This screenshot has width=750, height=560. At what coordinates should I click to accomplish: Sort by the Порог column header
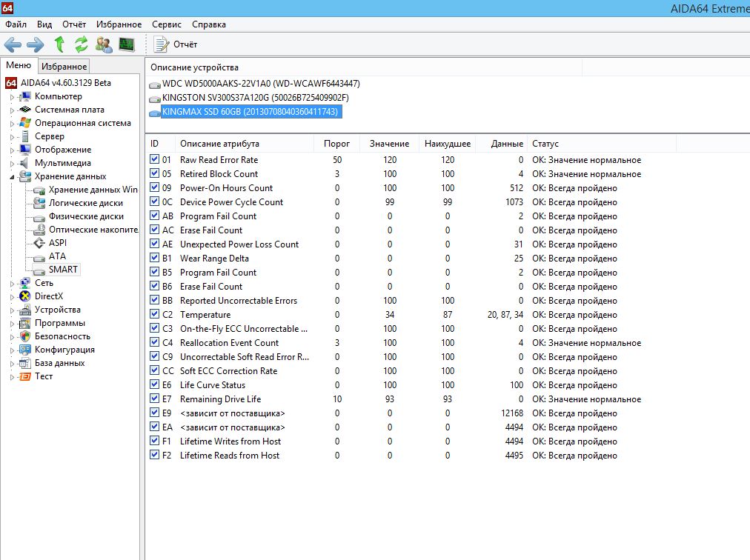pos(336,144)
